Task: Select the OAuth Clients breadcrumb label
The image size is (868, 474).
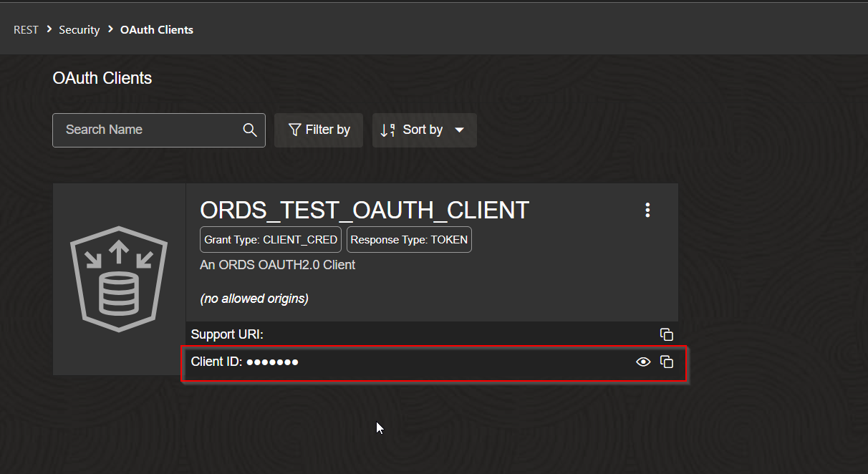Action: (156, 29)
